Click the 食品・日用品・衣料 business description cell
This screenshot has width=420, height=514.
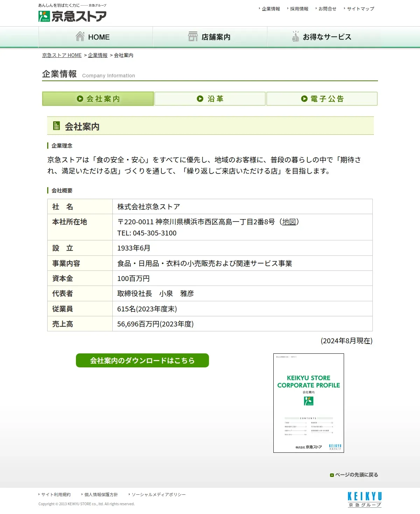[242, 263]
